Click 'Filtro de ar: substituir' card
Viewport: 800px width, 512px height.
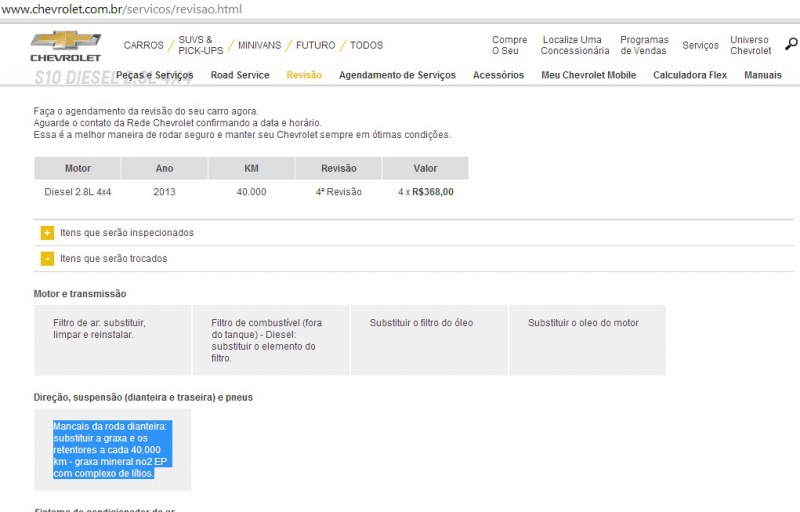tap(113, 340)
